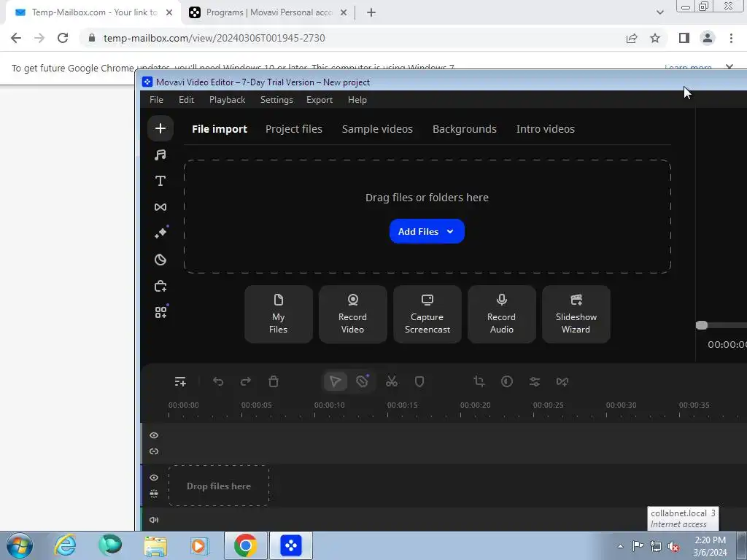Toggle link icon on the overlay track
Screen dimensions: 747x560
pos(154,451)
